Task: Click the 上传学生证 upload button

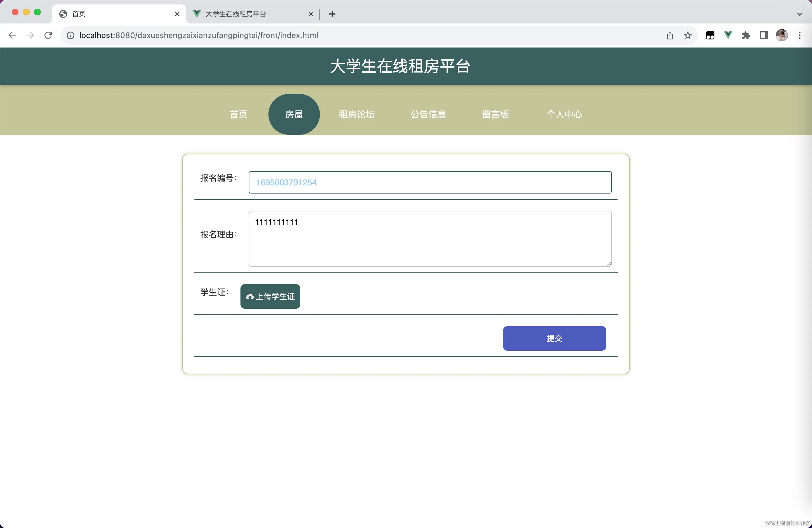Action: 270,296
